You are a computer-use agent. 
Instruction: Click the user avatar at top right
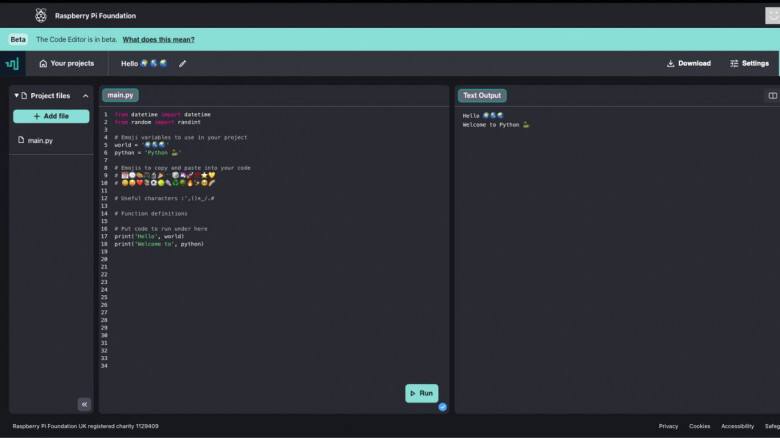(772, 15)
